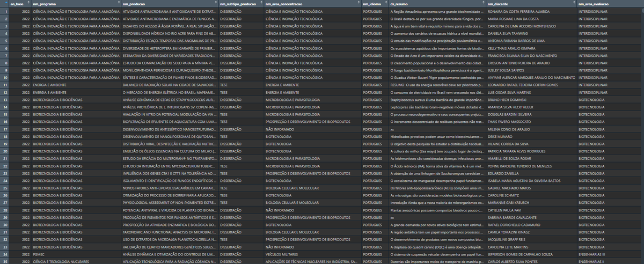Click the abstract starting 'Hidrolisados proteicos podem atuar'

coord(436,137)
